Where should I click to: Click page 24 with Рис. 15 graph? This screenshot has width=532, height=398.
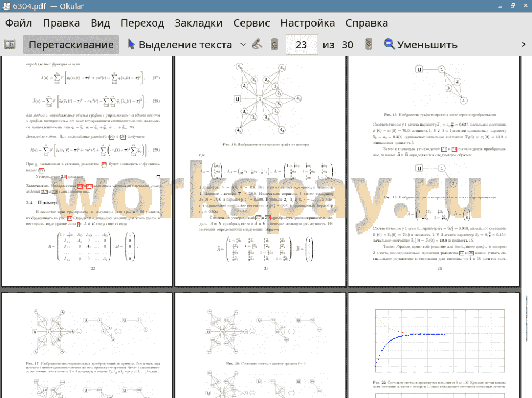434,171
